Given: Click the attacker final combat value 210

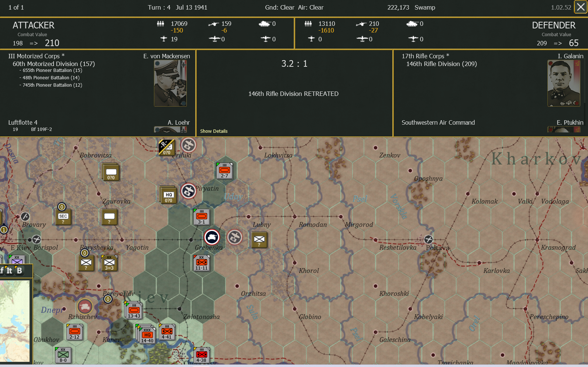Looking at the screenshot, I should pos(52,43).
